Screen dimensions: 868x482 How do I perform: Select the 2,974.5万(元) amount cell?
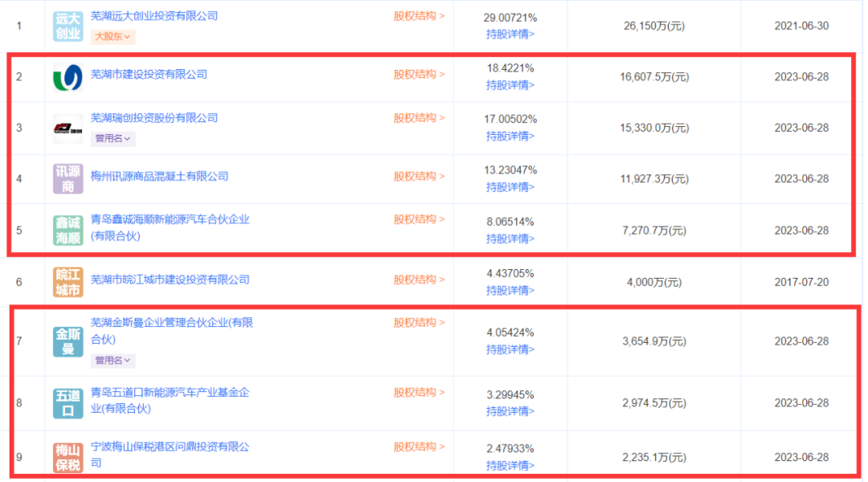point(653,402)
